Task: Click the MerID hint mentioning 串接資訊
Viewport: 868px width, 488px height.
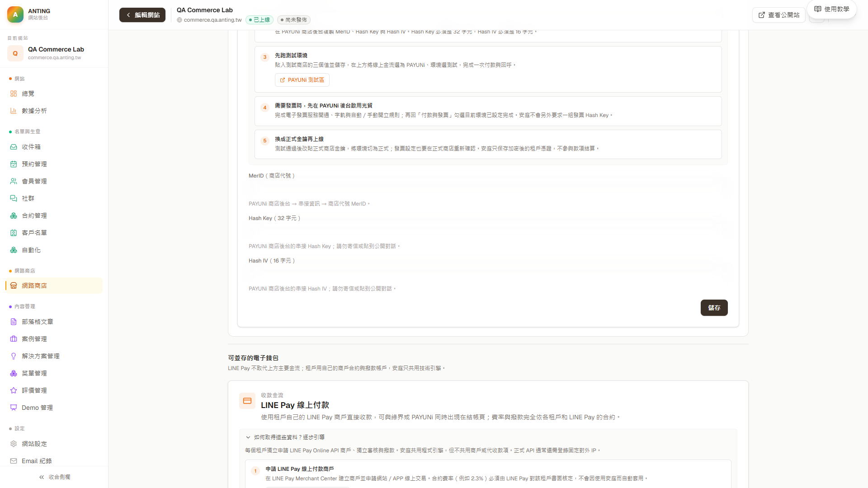Action: pos(310,204)
